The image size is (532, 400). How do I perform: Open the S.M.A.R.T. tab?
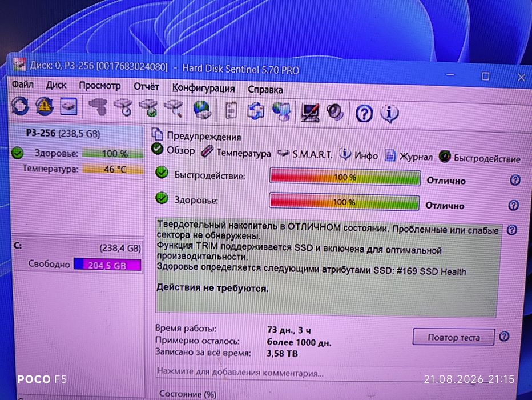[305, 154]
